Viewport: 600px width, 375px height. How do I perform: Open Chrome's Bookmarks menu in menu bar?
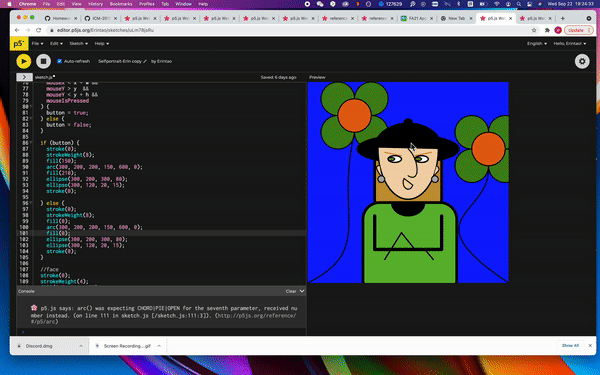pos(121,4)
